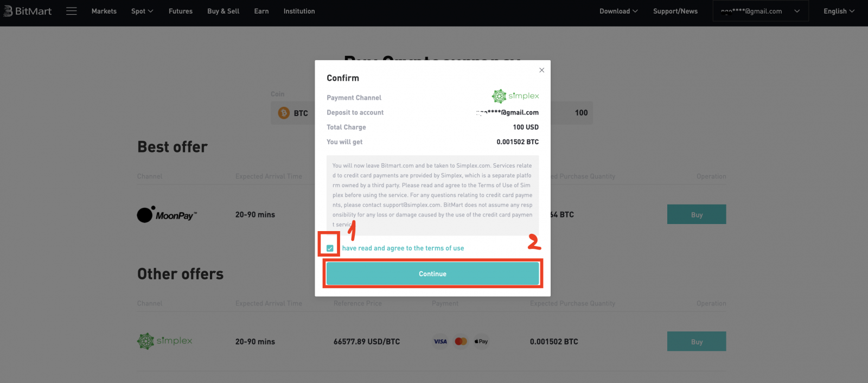Open the Futures menu item

(x=180, y=11)
